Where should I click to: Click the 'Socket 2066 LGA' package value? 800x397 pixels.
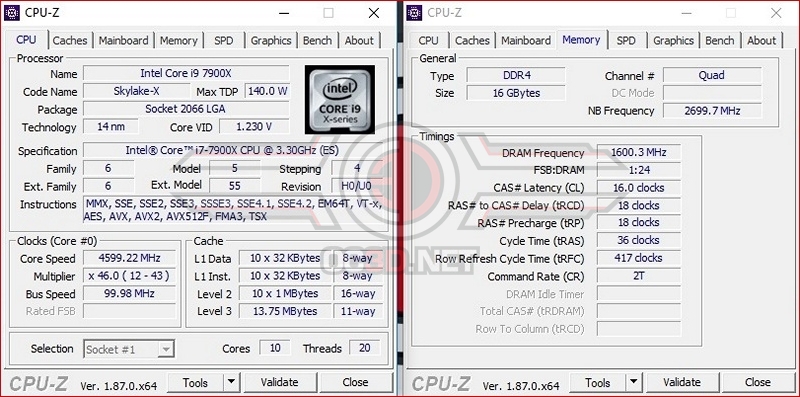pyautogui.click(x=186, y=109)
